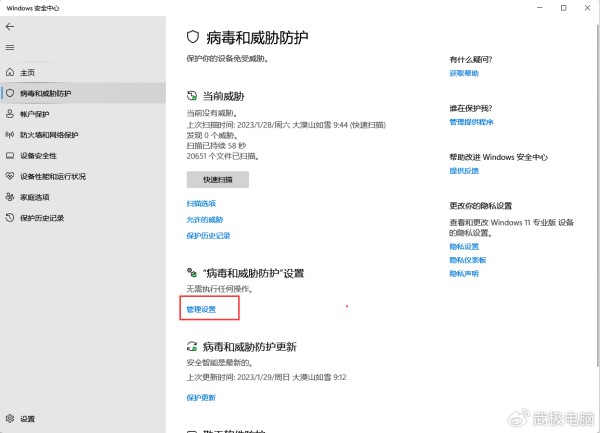Open 设备安全性 device icon in sidebar
This screenshot has width=600, height=433.
(x=10, y=156)
